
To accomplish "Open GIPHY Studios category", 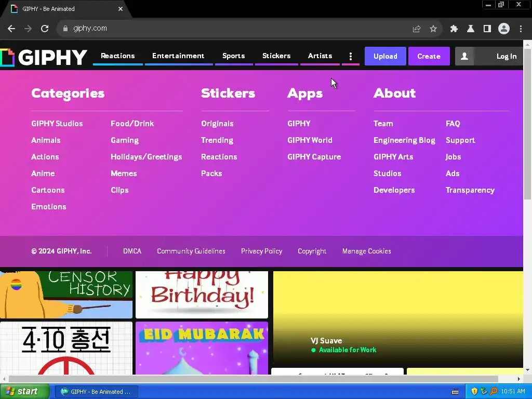I will point(57,124).
